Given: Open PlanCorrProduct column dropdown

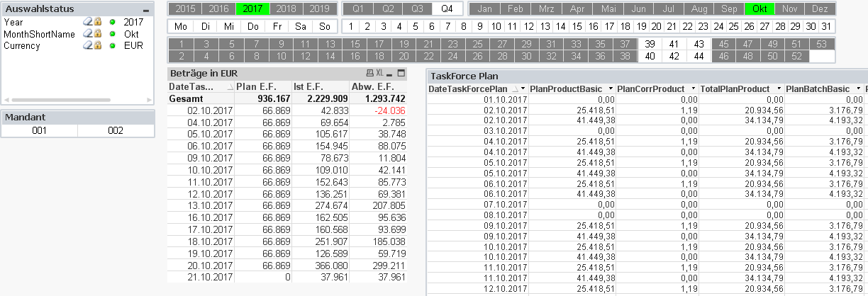Looking at the screenshot, I should pyautogui.click(x=692, y=89).
